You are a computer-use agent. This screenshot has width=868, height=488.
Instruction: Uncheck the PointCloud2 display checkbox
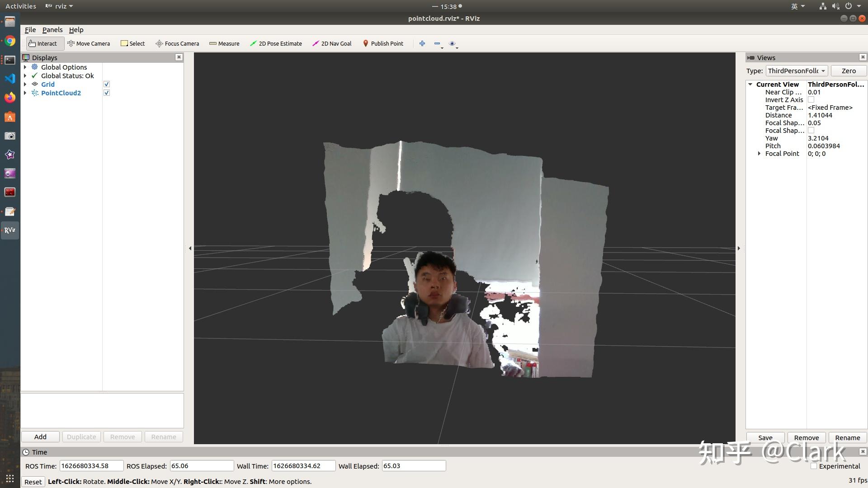tap(107, 93)
